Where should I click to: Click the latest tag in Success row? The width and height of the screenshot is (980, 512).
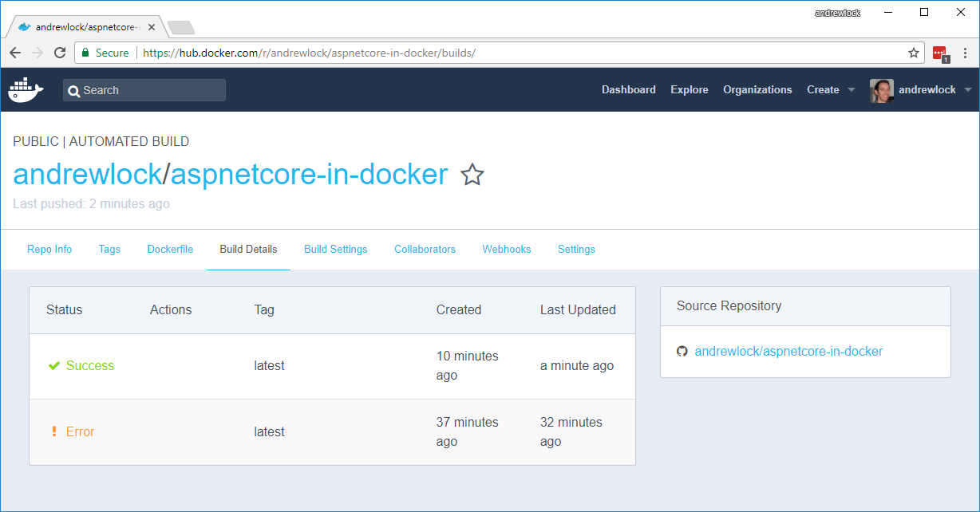[x=269, y=365]
